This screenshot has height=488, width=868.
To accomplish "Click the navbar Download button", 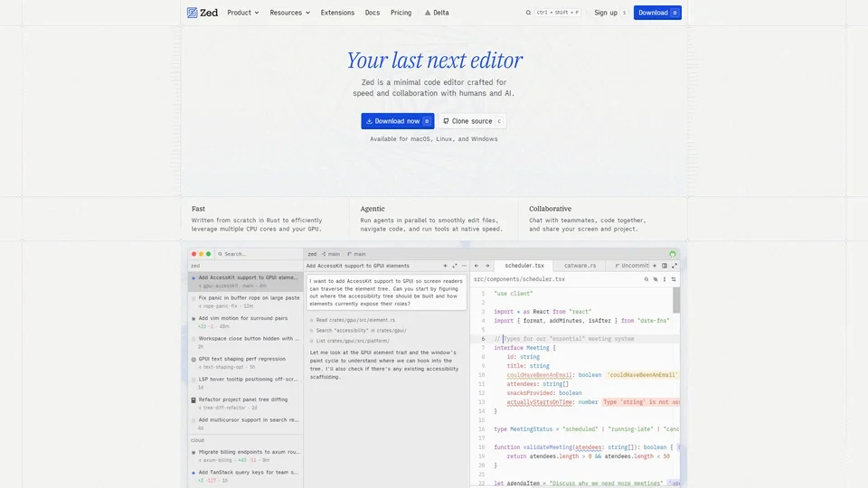I will click(657, 13).
